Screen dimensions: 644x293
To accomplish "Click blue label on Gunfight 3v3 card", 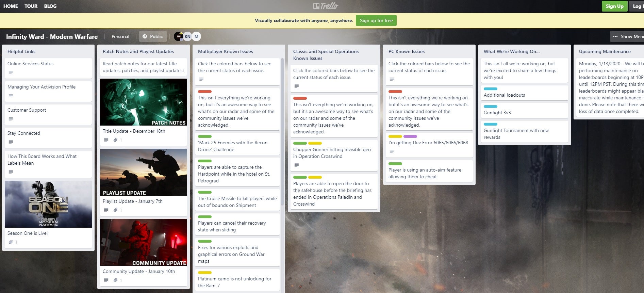I will [x=491, y=107].
